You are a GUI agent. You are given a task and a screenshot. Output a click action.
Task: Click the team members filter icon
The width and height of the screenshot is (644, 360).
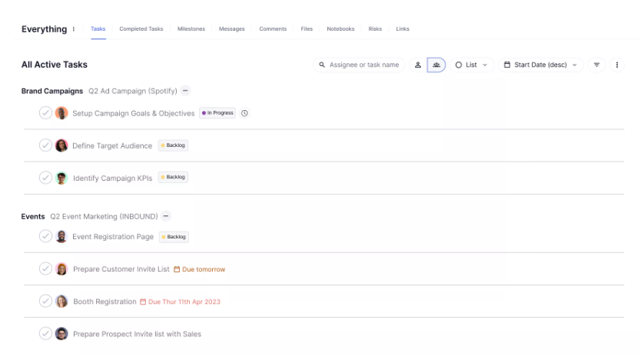click(437, 65)
